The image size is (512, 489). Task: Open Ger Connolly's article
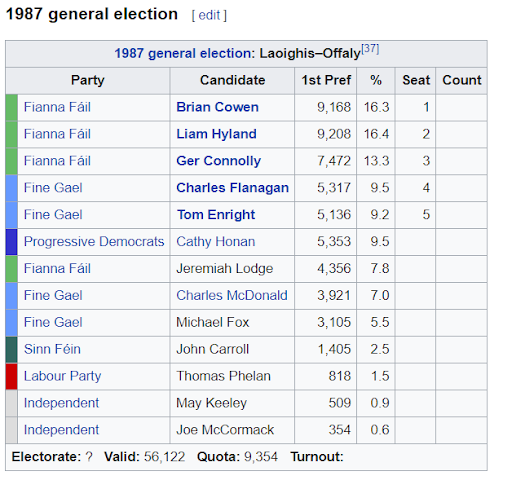218,161
